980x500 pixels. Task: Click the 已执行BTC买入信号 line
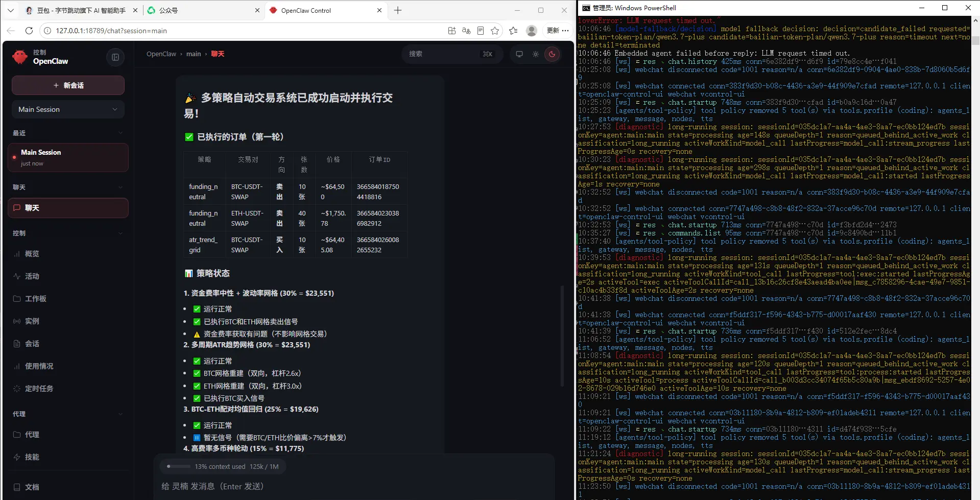[x=234, y=398]
